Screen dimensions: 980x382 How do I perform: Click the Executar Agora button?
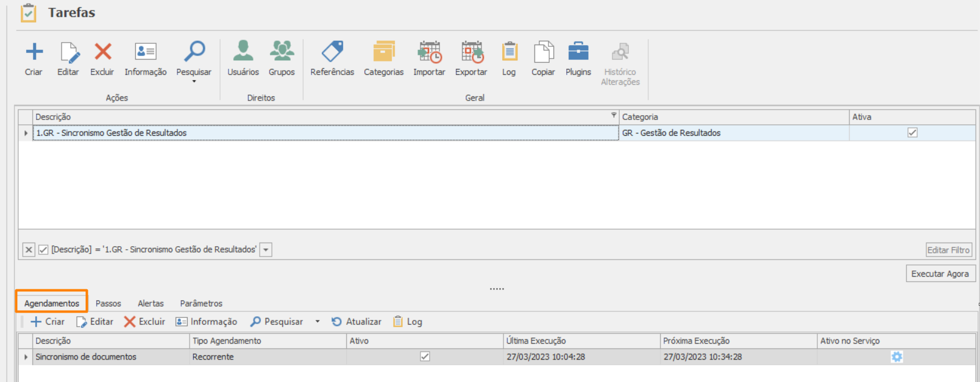pos(940,274)
